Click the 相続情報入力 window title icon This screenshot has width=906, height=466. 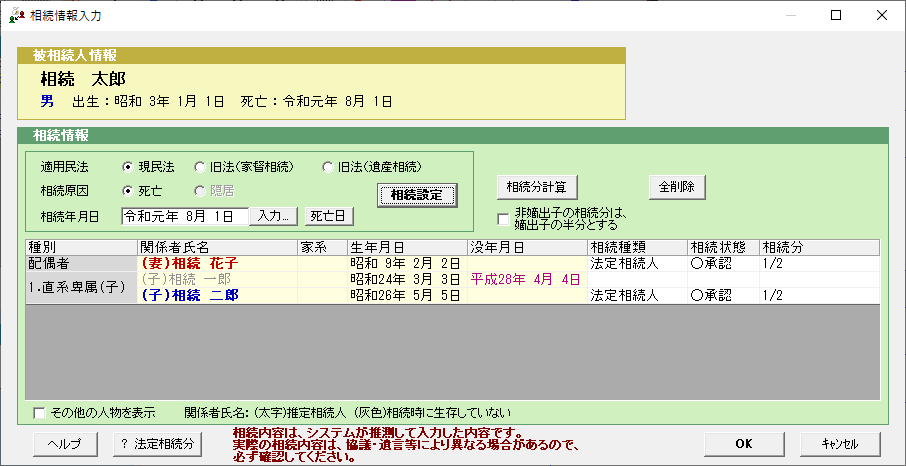(x=16, y=16)
